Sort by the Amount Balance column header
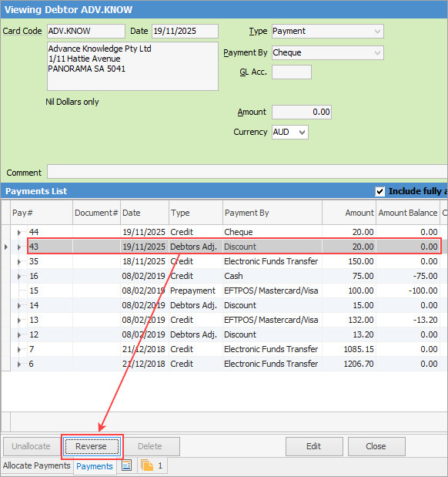Viewport: 448px width, 477px height. [408, 213]
